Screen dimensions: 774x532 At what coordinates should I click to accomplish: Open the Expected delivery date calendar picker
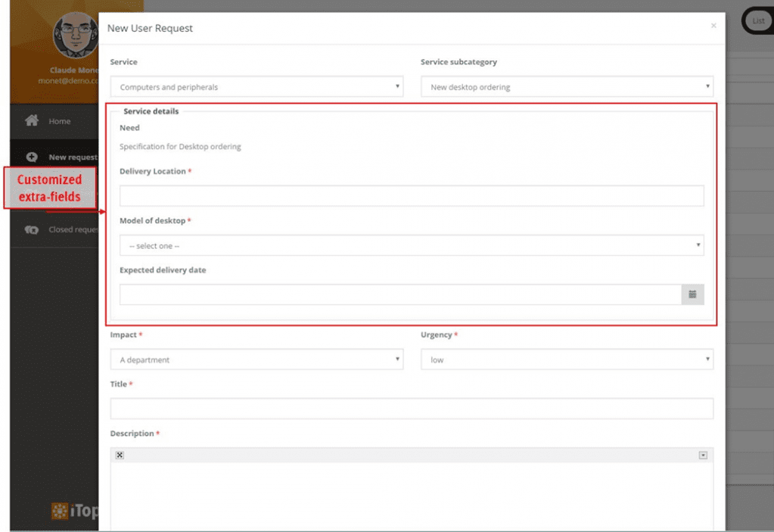(x=692, y=294)
